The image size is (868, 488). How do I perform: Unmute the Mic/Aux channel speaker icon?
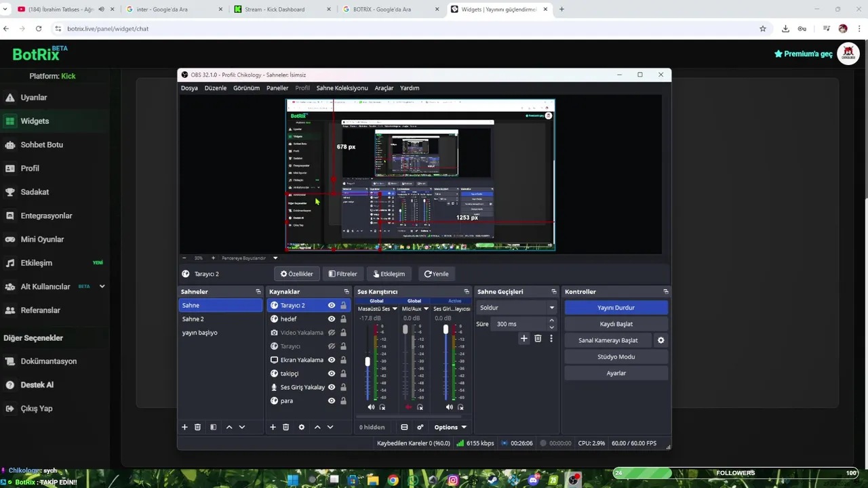(408, 407)
